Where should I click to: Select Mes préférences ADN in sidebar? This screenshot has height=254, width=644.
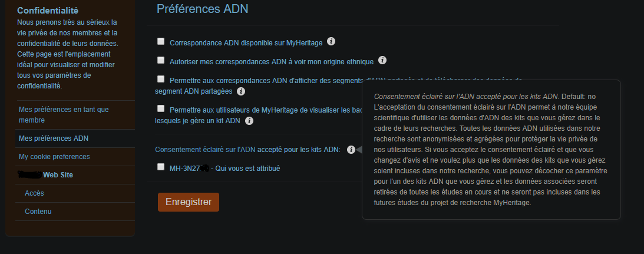[x=75, y=138]
